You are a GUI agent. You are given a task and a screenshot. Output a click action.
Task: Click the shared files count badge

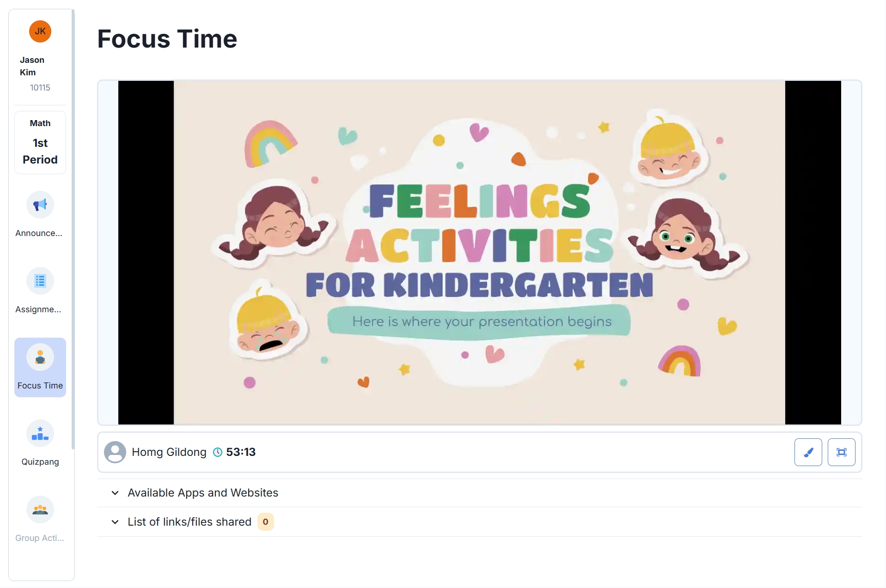point(265,522)
